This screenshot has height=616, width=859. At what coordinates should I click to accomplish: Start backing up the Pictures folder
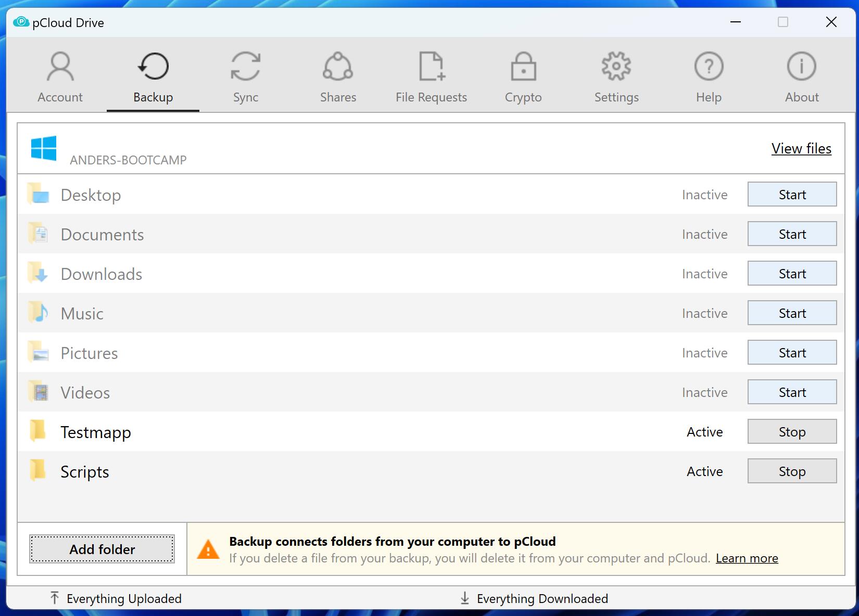coord(792,353)
